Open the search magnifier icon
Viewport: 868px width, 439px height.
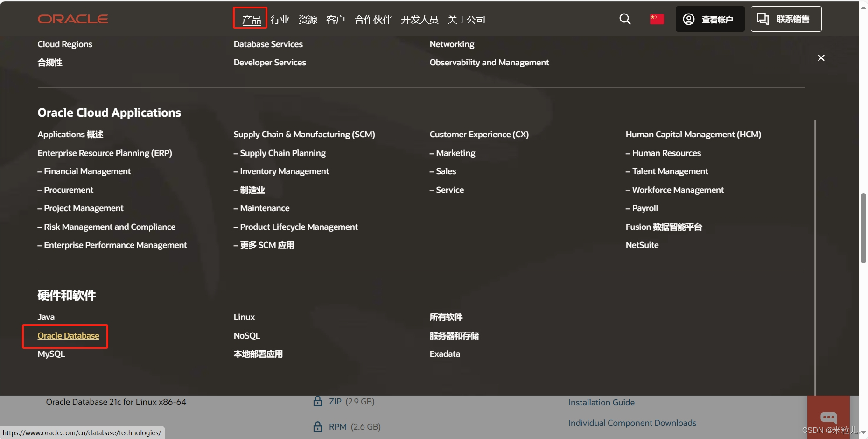click(x=625, y=19)
